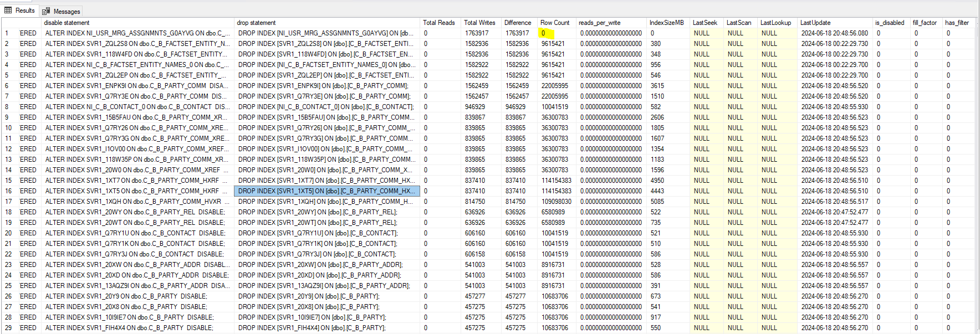Click ALTER INDEX SVR1_20X8 cell
Viewport: 980px width, 334px height.
pyautogui.click(x=137, y=307)
